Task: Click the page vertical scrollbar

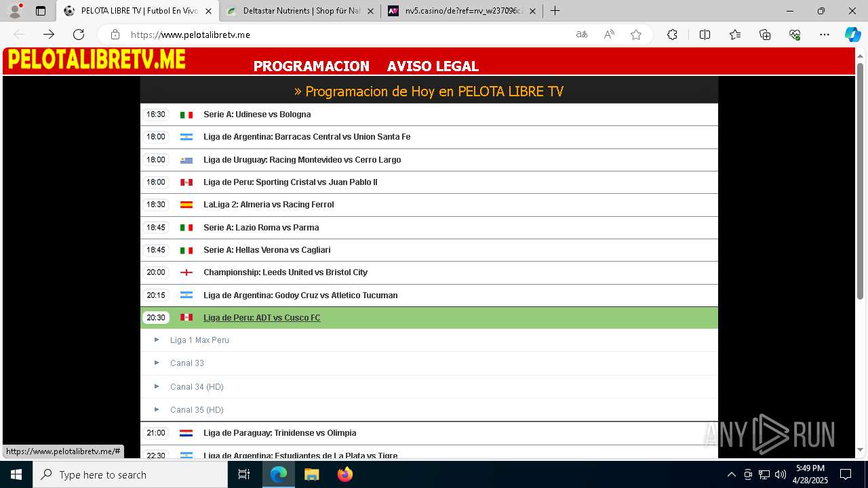Action: [x=860, y=181]
